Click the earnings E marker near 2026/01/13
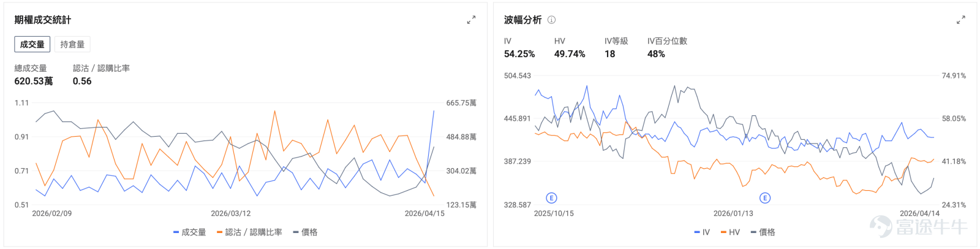980x249 pixels. pos(764,197)
